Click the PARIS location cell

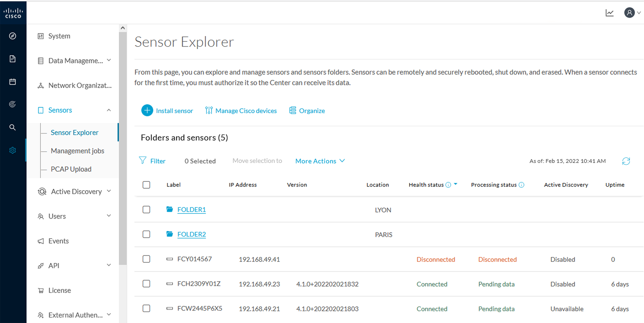(383, 235)
